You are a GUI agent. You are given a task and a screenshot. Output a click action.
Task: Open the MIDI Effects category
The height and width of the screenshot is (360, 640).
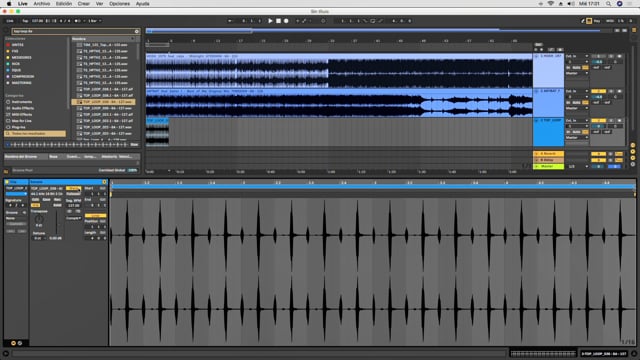(x=22, y=115)
